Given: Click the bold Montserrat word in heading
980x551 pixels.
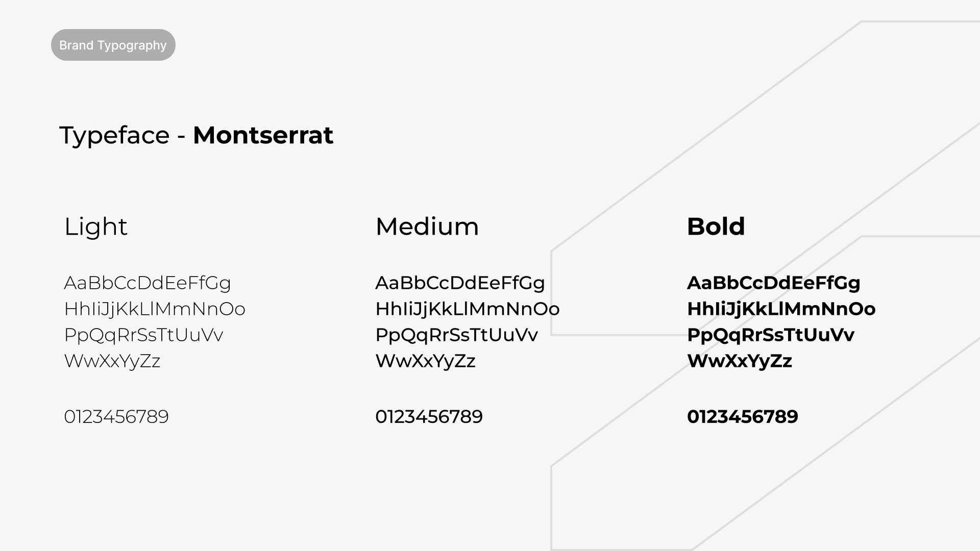Looking at the screenshot, I should point(263,135).
